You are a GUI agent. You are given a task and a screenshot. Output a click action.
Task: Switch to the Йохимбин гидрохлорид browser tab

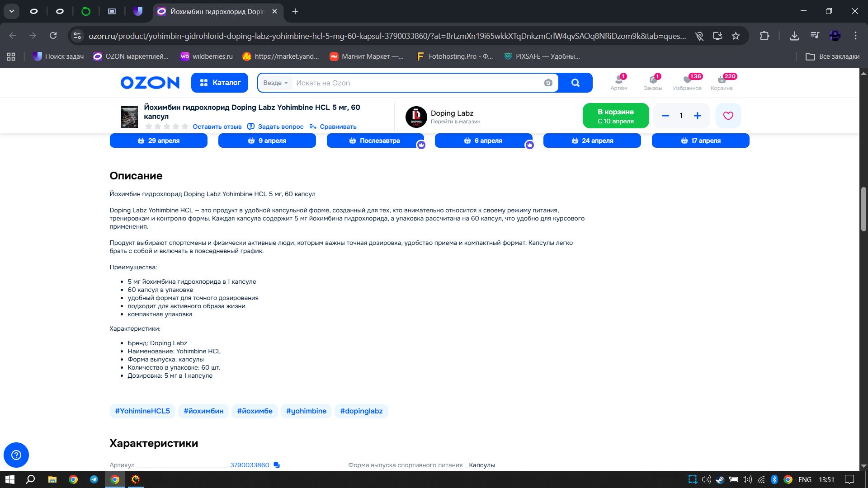[216, 11]
